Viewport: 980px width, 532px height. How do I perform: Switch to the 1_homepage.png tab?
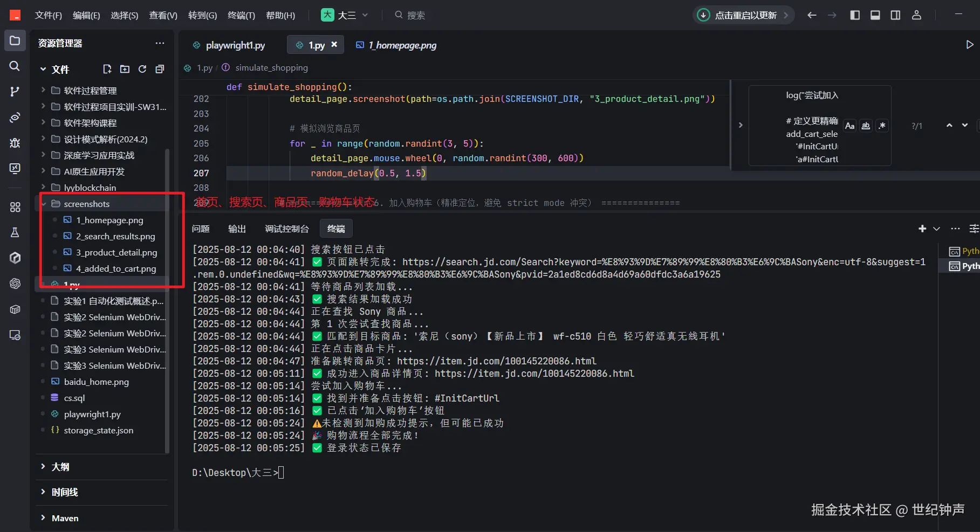pyautogui.click(x=397, y=45)
